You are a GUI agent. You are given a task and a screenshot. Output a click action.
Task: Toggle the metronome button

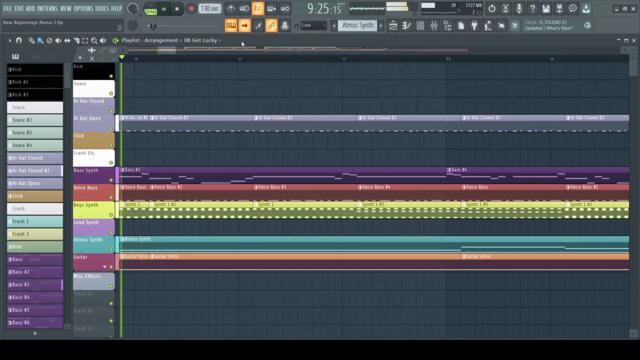coord(231,8)
